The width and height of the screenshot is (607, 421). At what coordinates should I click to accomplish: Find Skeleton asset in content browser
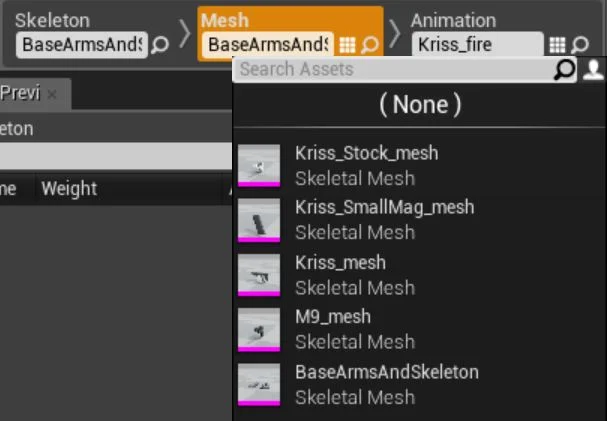160,45
